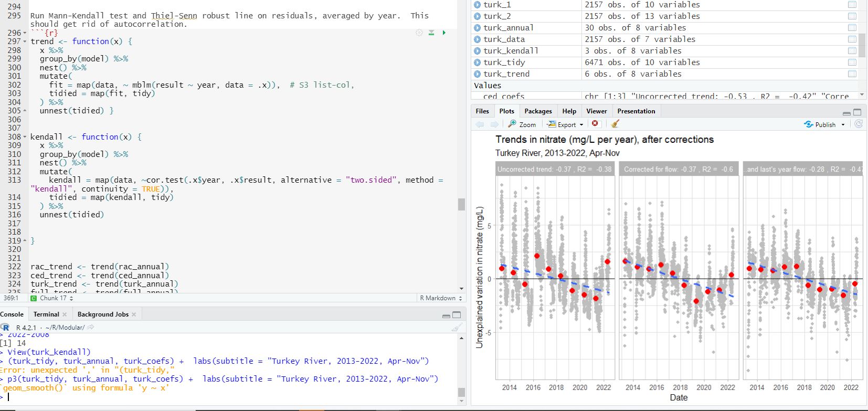Open the R Markdown file type dropdown

point(441,298)
